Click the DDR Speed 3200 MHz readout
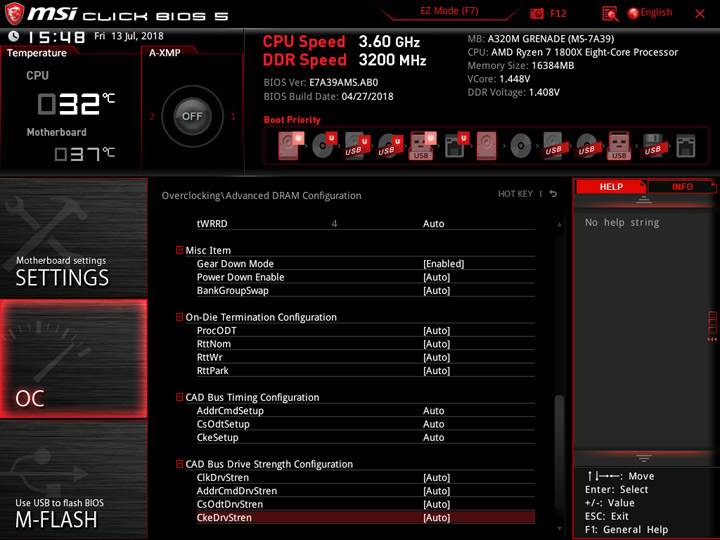720x540 pixels. click(344, 60)
